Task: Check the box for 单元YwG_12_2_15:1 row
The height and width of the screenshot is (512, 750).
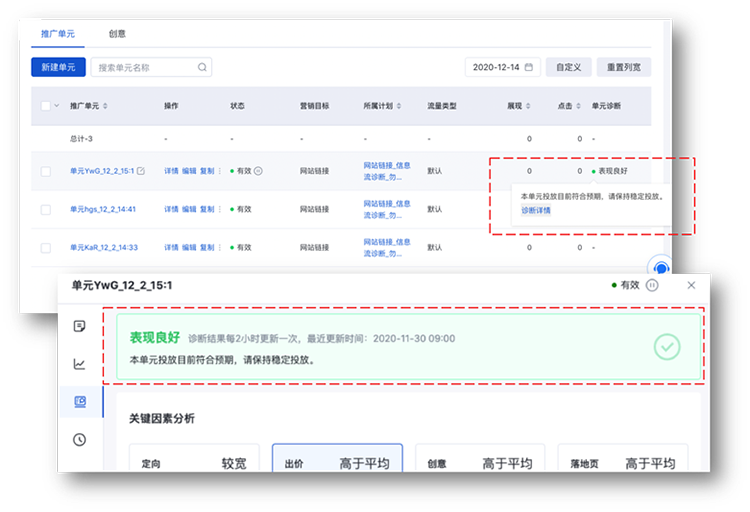Action: 45,172
